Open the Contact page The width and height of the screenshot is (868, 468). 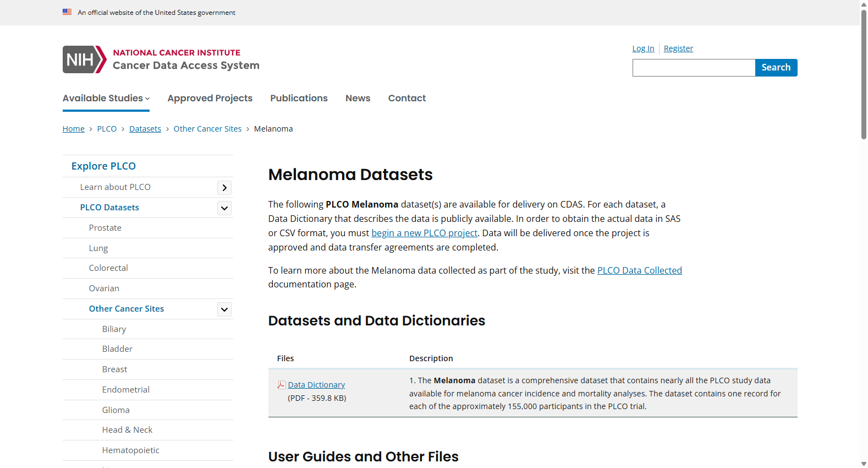(407, 98)
